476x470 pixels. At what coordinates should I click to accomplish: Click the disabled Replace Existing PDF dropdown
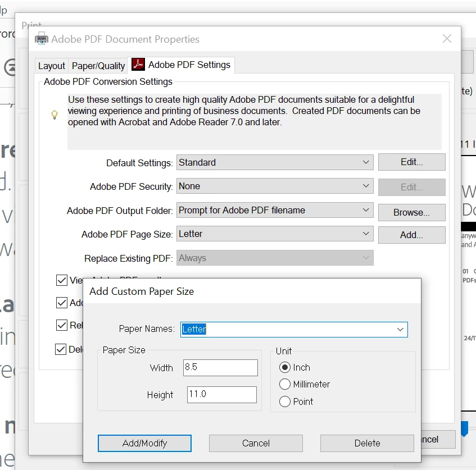pos(275,258)
